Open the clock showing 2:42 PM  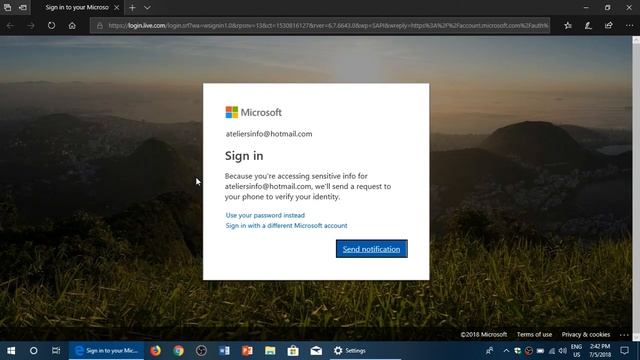600,351
